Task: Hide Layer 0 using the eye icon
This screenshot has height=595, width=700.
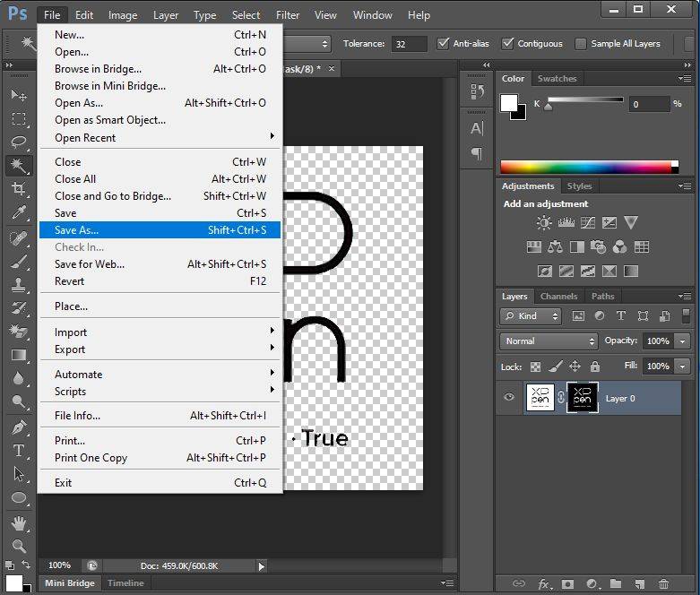Action: pyautogui.click(x=509, y=398)
